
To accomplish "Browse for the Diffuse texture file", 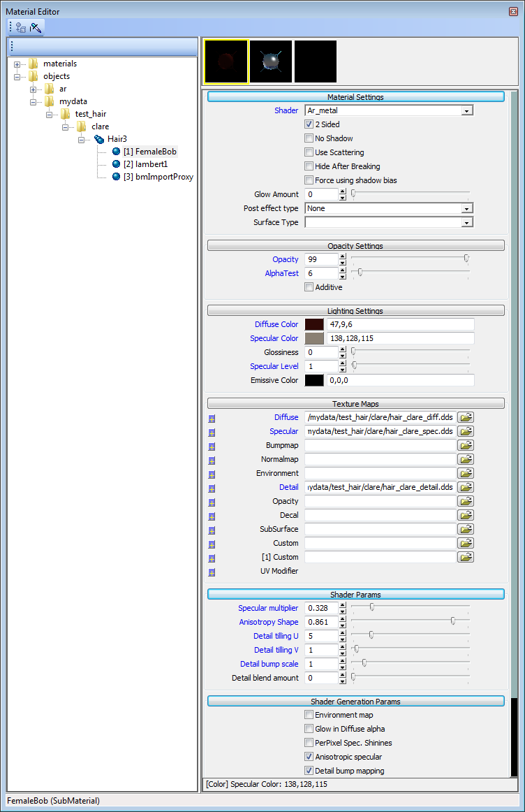I will [466, 417].
